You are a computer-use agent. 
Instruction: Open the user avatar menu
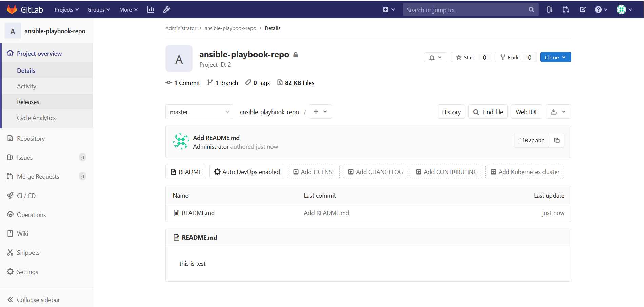click(624, 9)
